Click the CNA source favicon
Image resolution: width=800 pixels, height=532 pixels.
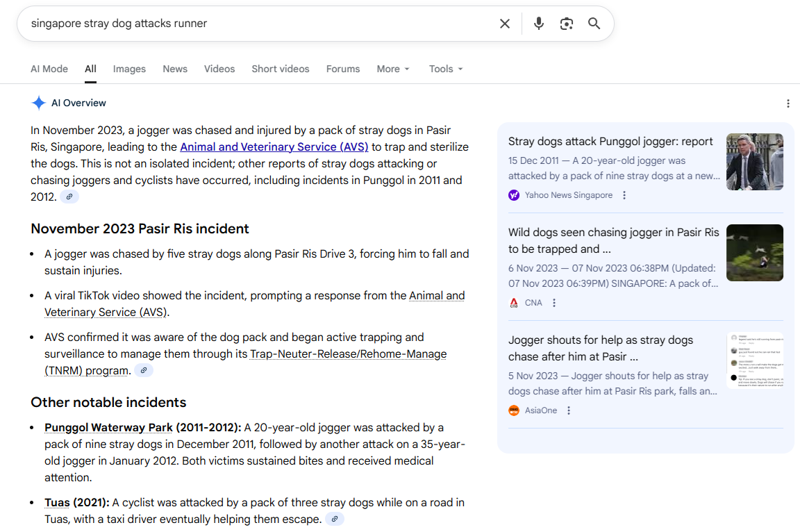pyautogui.click(x=514, y=303)
